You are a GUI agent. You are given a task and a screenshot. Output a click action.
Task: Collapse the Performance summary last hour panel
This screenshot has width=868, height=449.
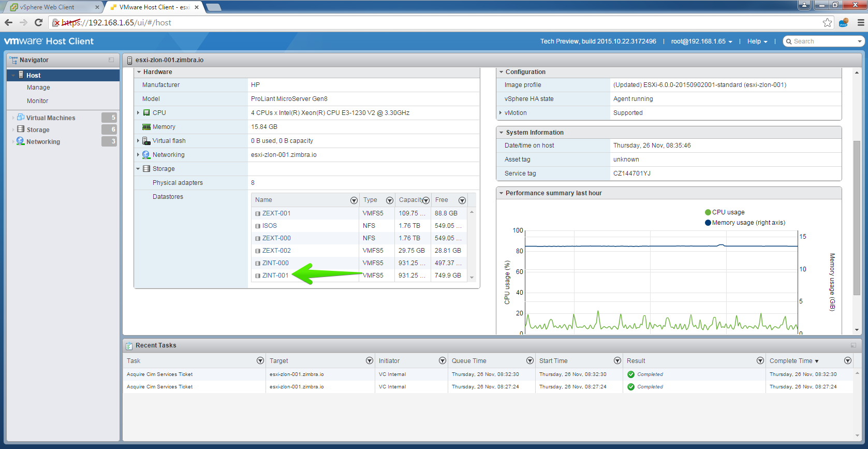pyautogui.click(x=501, y=193)
